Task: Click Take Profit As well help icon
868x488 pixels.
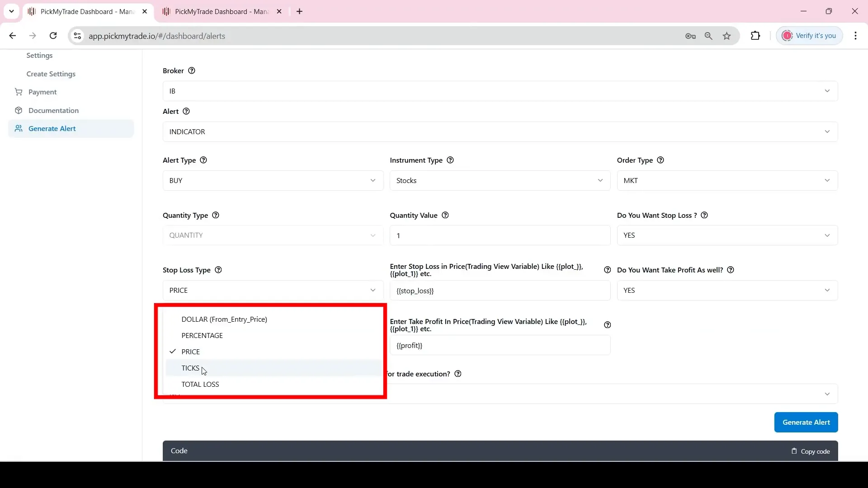Action: point(731,270)
